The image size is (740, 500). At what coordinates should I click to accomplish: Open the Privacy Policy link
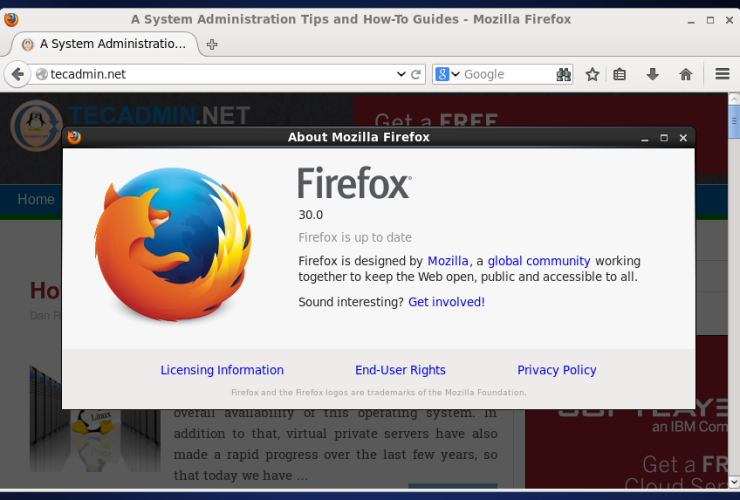pyautogui.click(x=556, y=370)
